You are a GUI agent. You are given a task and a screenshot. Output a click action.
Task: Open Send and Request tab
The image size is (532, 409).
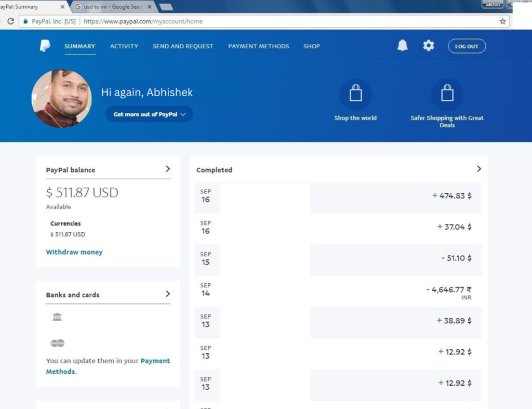183,46
